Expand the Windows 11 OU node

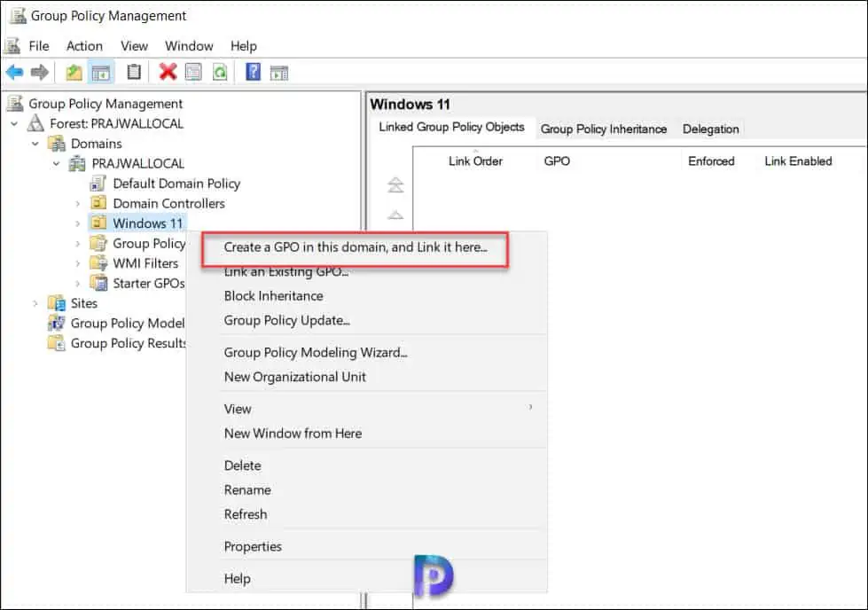click(x=77, y=223)
